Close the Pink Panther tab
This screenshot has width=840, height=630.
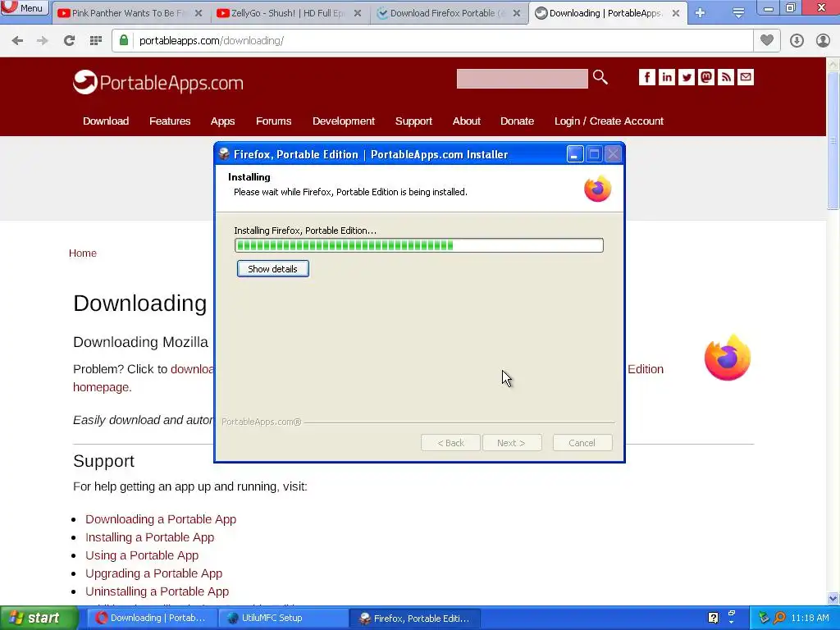[199, 13]
